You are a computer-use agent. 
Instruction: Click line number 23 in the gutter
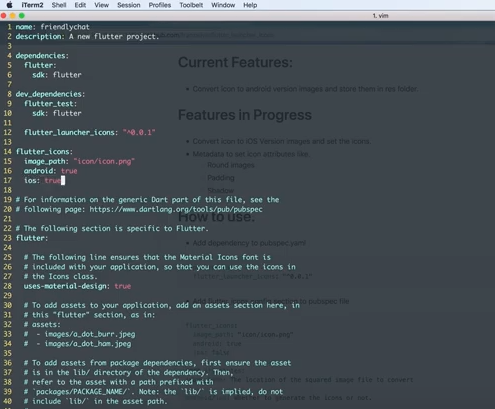7,238
